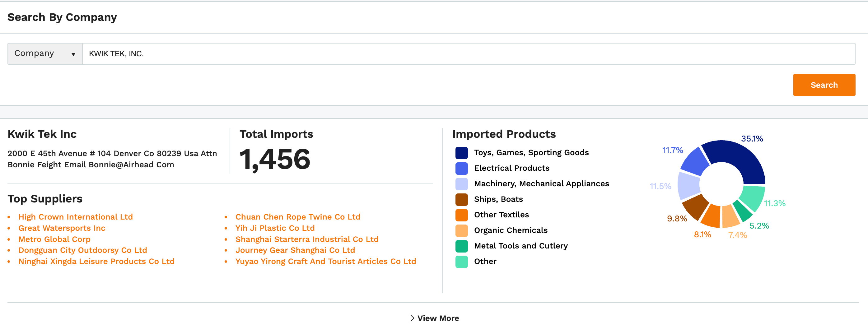Click the Machinery, Mechanical Appliances label

point(542,183)
